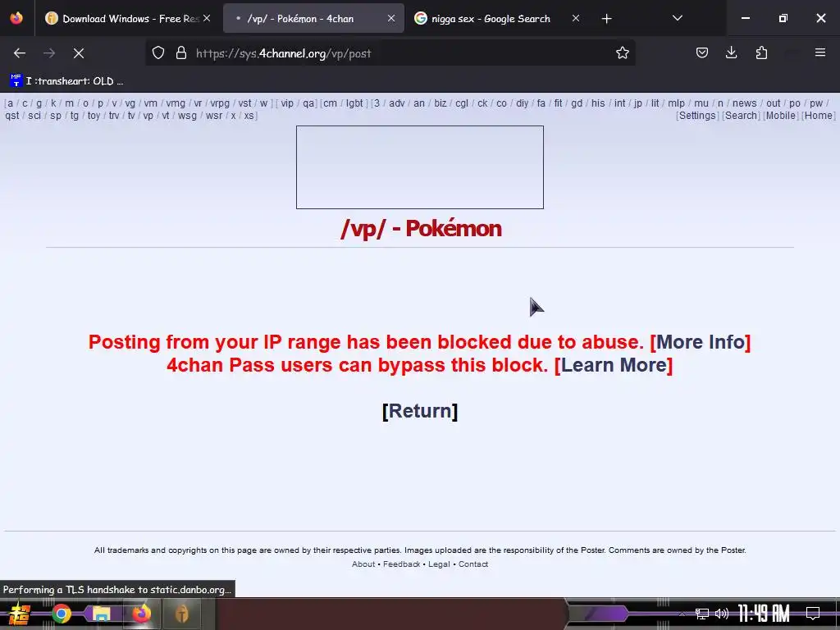Open the network icon in system tray
The image size is (840, 630).
pyautogui.click(x=702, y=614)
